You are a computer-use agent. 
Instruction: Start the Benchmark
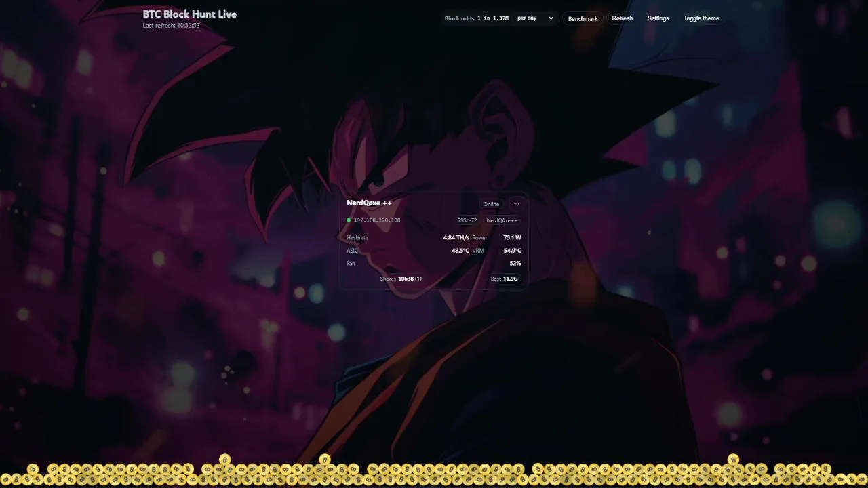coord(583,18)
